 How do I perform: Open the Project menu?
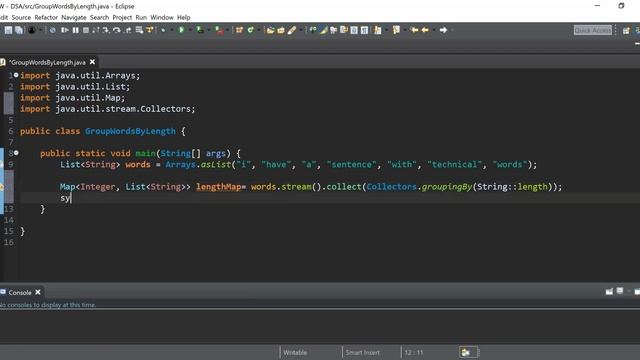(x=122, y=18)
